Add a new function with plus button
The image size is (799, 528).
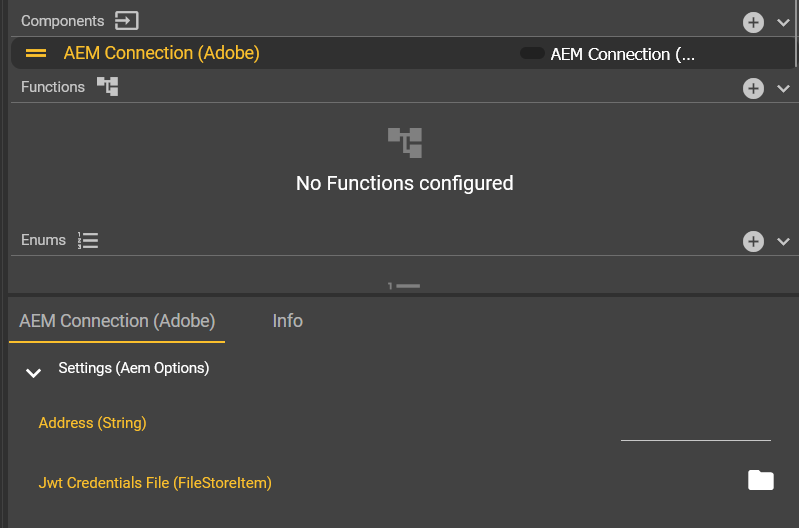click(753, 88)
